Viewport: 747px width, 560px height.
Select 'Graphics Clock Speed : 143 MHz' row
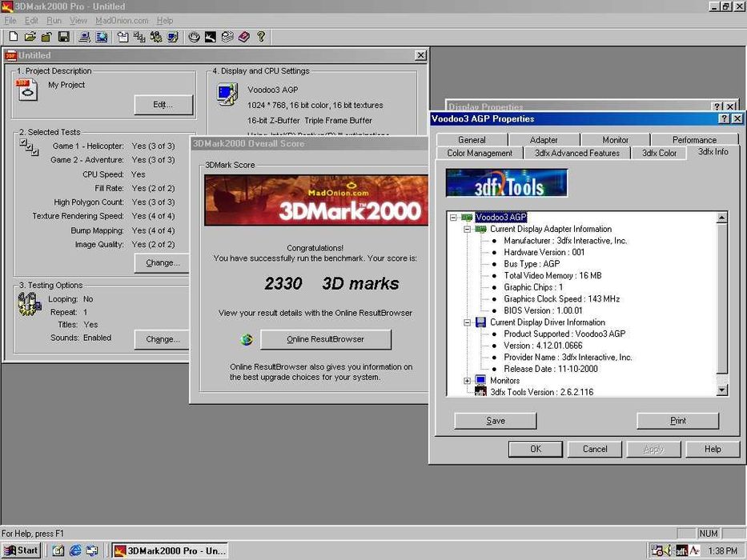pos(562,299)
